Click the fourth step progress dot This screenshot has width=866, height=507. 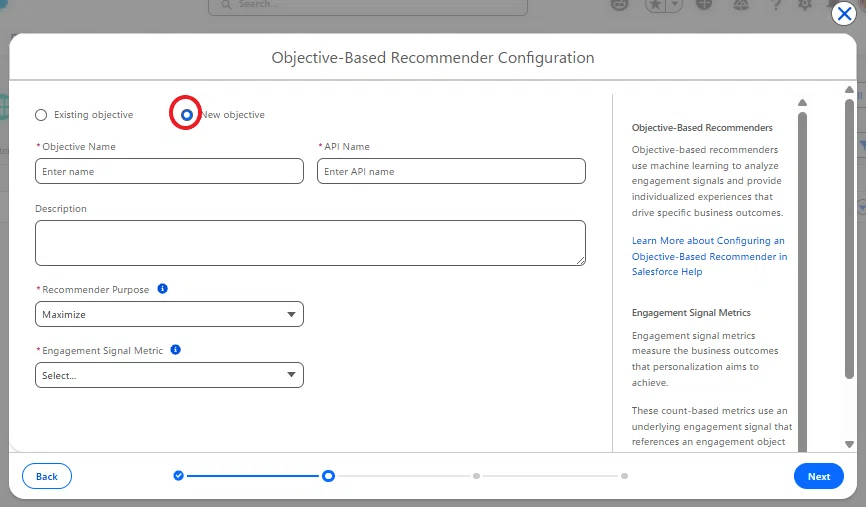point(624,476)
